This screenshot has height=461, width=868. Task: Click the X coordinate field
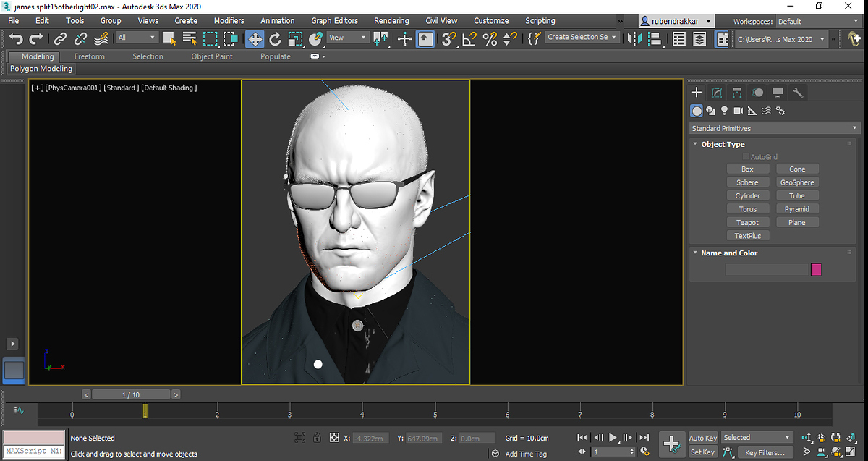(x=370, y=438)
